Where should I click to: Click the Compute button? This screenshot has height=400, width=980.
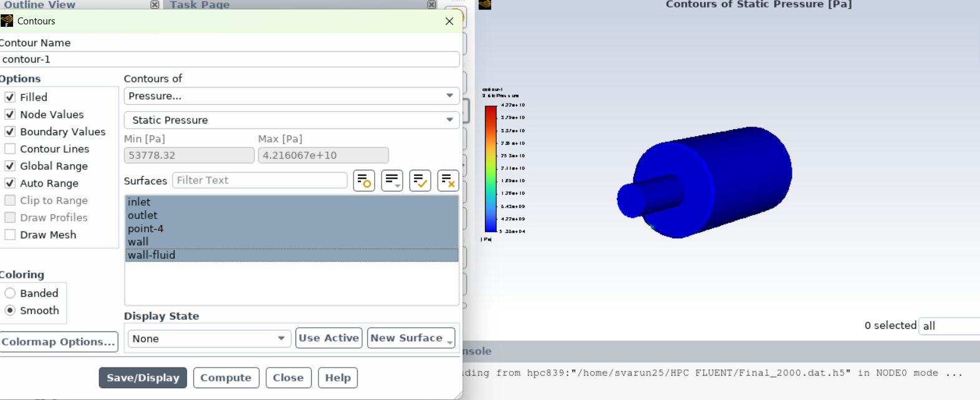(226, 378)
